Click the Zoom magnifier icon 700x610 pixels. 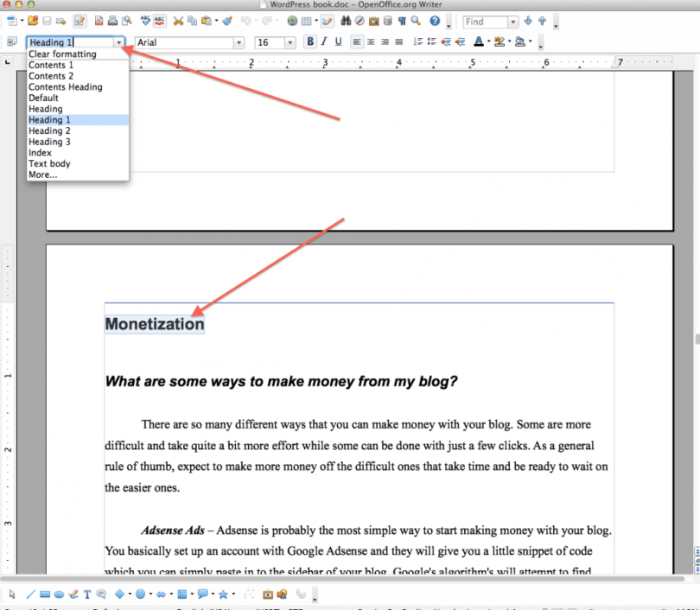point(416,21)
